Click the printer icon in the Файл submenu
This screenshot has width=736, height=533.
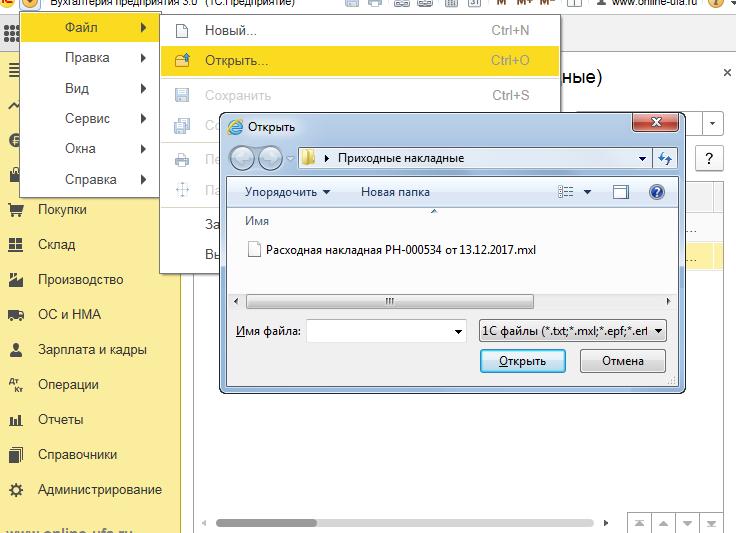coord(182,160)
